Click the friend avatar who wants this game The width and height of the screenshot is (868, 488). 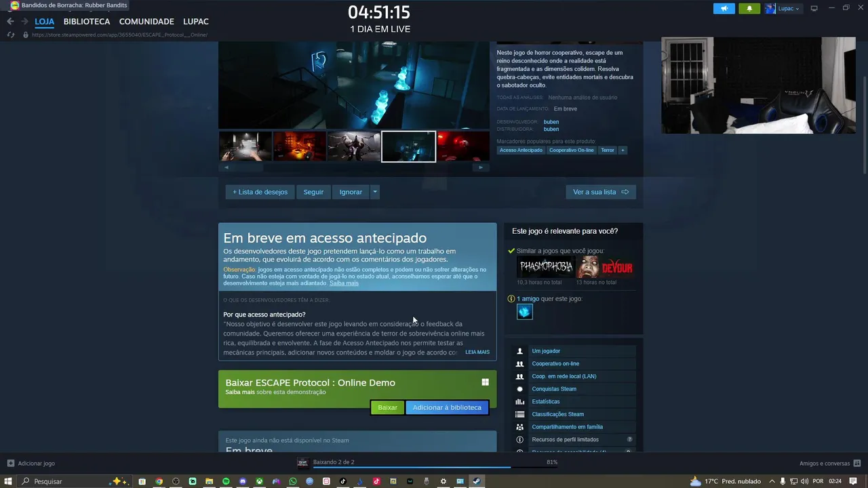pyautogui.click(x=525, y=311)
